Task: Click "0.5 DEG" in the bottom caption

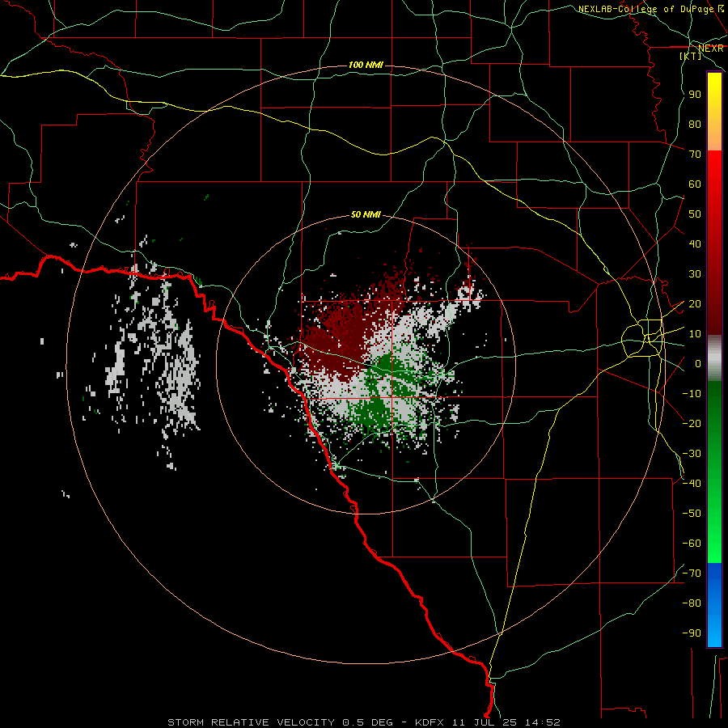Action: click(x=367, y=722)
